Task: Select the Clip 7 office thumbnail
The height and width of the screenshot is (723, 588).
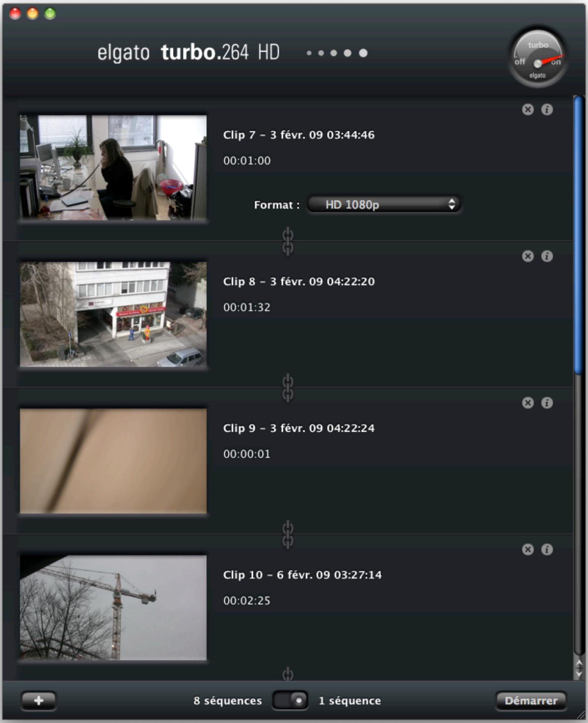Action: coord(113,167)
